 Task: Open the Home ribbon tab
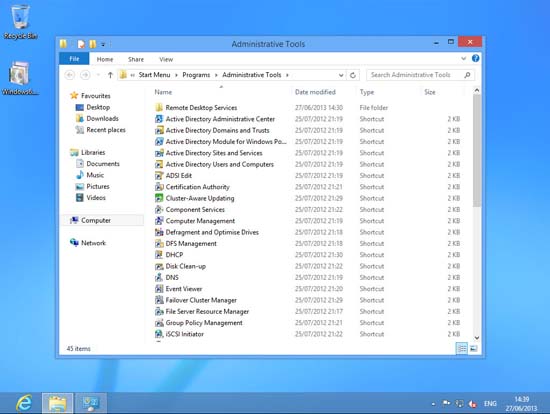coord(105,59)
